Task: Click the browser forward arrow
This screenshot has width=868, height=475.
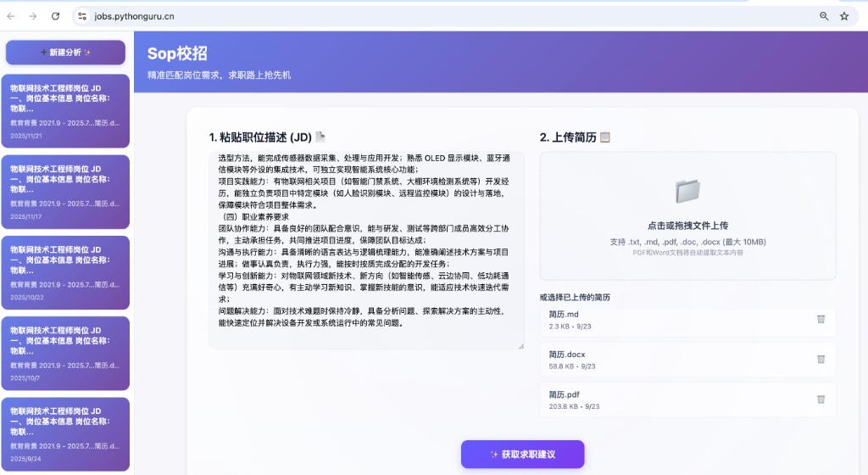Action: tap(33, 16)
